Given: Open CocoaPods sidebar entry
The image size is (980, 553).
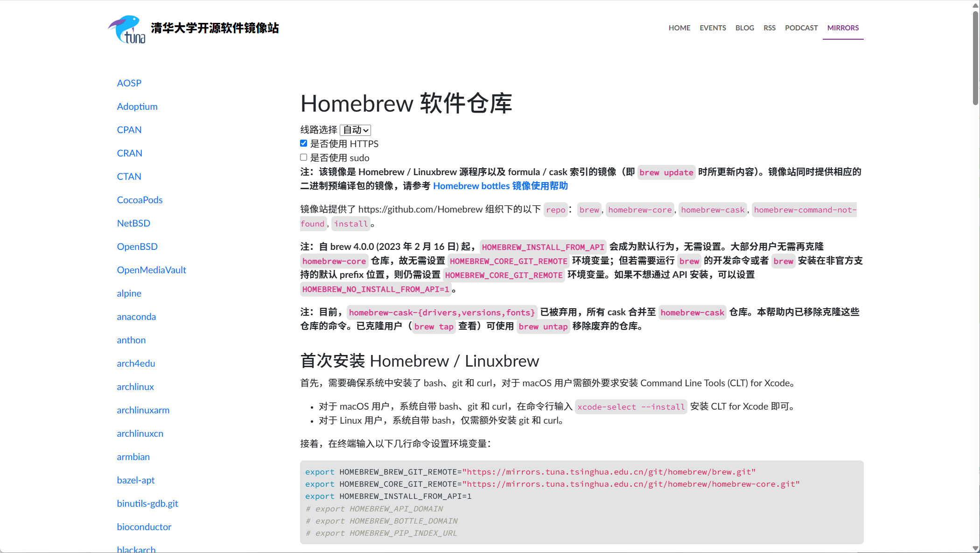Looking at the screenshot, I should click(140, 200).
